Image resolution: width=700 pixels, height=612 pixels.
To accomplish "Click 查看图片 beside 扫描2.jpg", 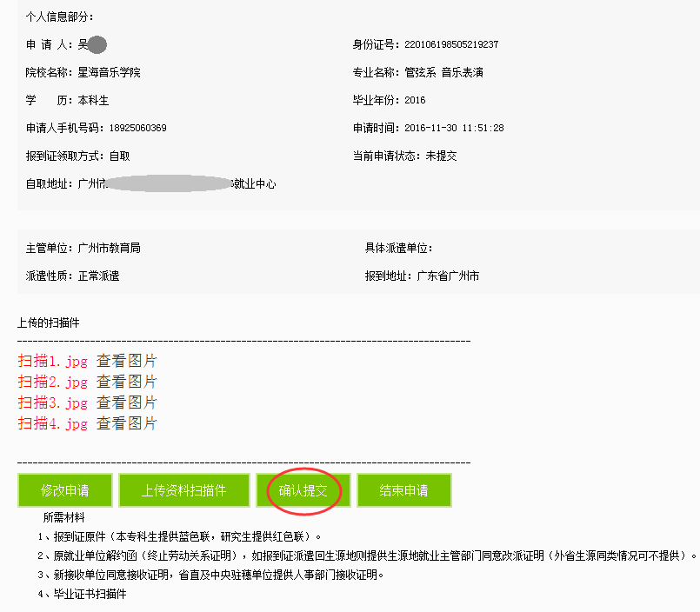I will [126, 382].
